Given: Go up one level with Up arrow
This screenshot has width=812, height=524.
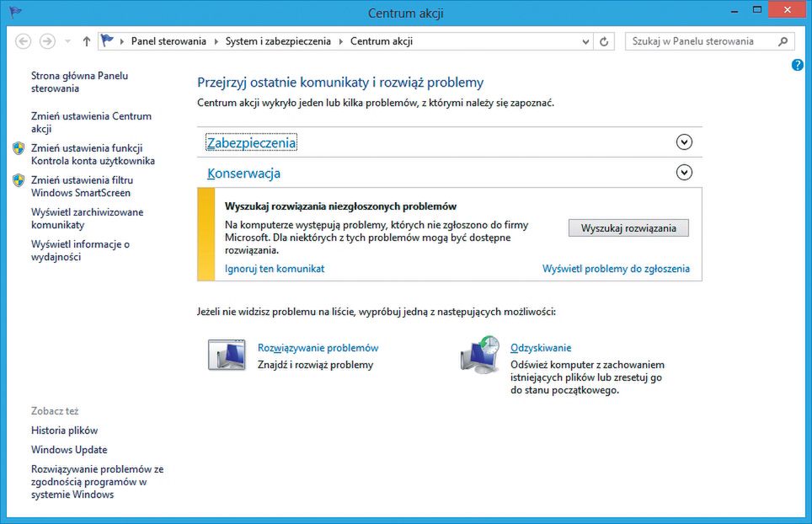Looking at the screenshot, I should pos(87,41).
